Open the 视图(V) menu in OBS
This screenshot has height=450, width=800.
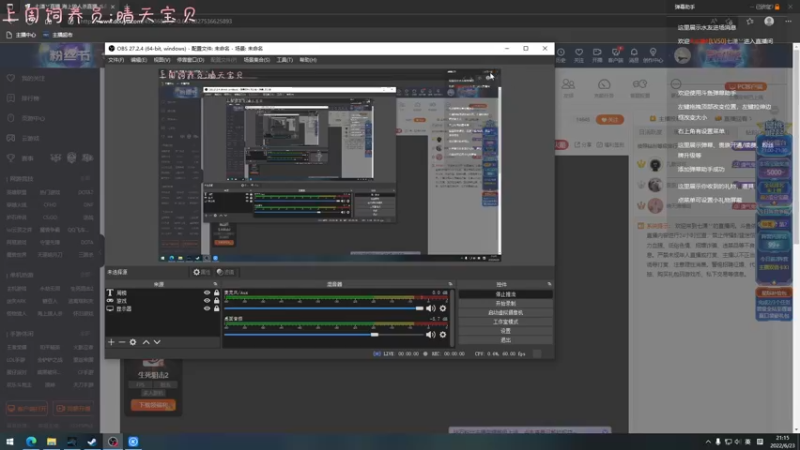point(162,60)
